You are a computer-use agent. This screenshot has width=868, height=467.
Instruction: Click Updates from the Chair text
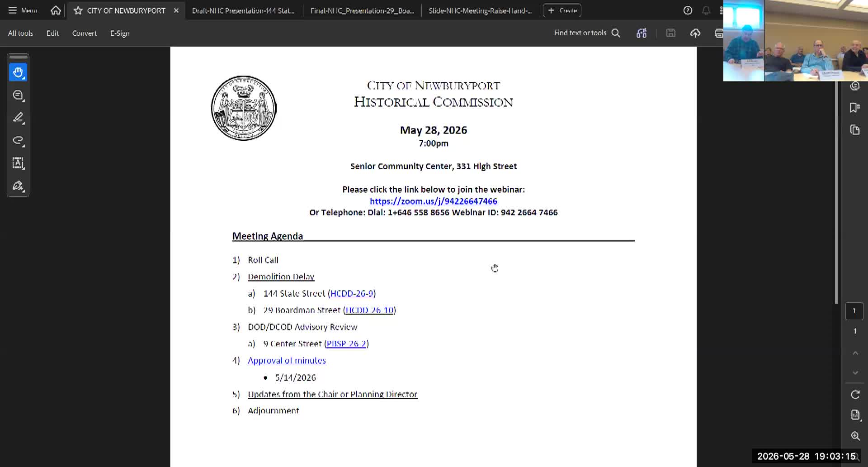(x=332, y=394)
